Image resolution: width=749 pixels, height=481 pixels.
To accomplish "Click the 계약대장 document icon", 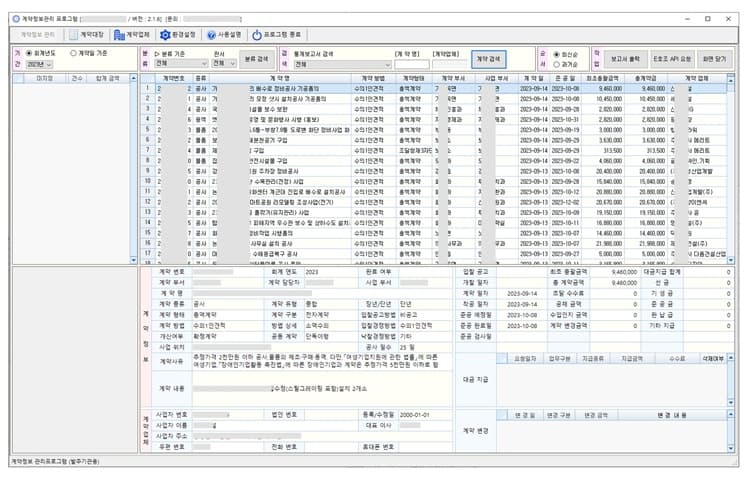I will [x=73, y=35].
